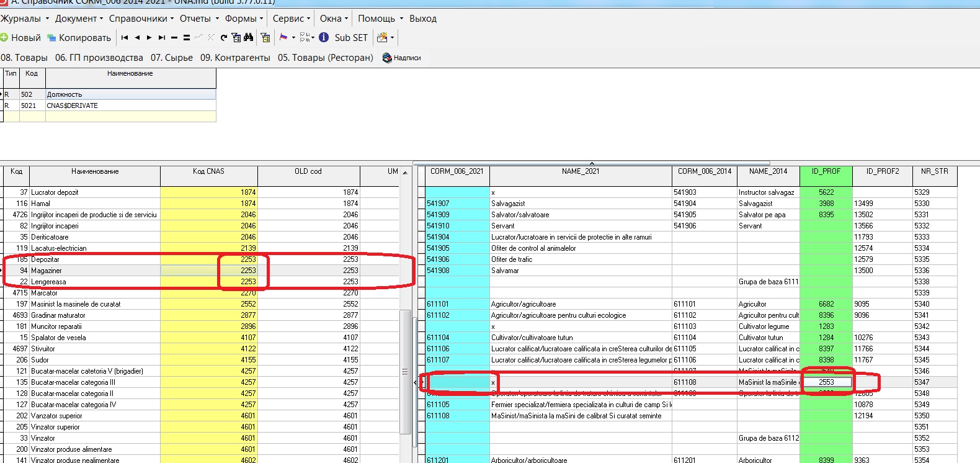Jump to the last record
Screen dimensions: 980x463
[162, 37]
